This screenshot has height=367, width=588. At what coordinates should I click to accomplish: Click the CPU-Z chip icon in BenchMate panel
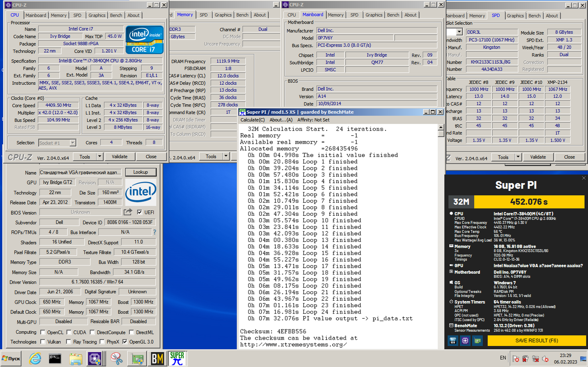coord(465,340)
